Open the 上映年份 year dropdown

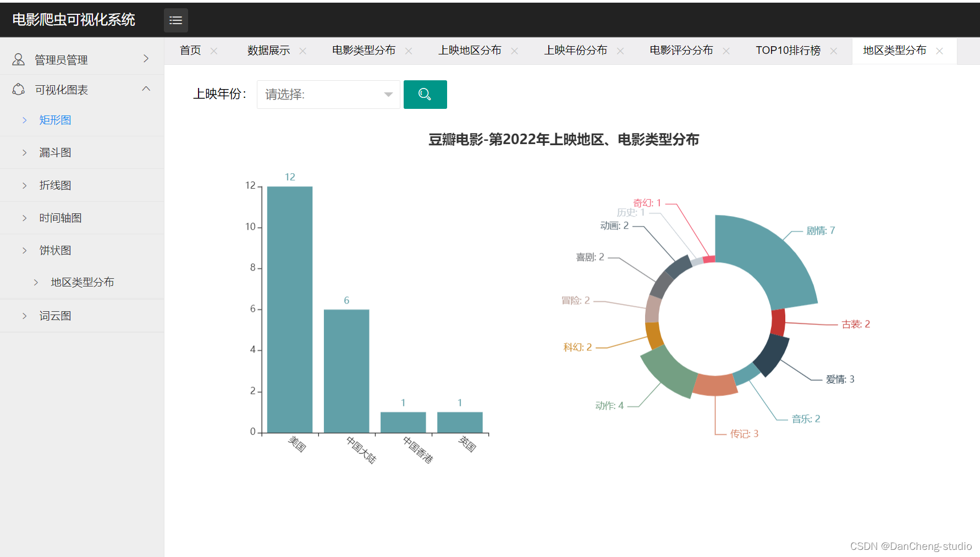coord(328,95)
